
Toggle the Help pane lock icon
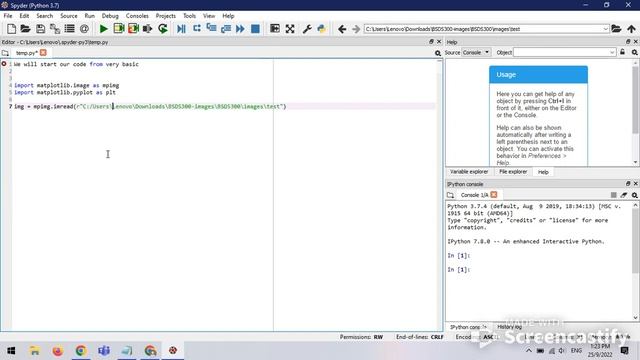coord(622,52)
